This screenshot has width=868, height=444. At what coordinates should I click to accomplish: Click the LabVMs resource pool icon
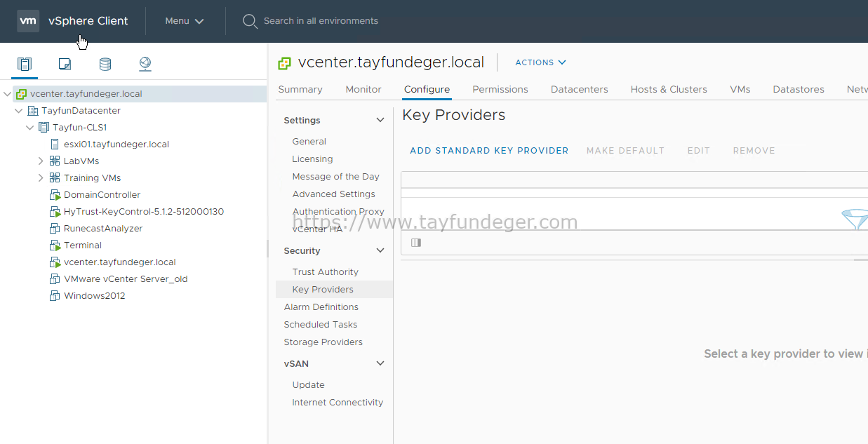coord(55,161)
